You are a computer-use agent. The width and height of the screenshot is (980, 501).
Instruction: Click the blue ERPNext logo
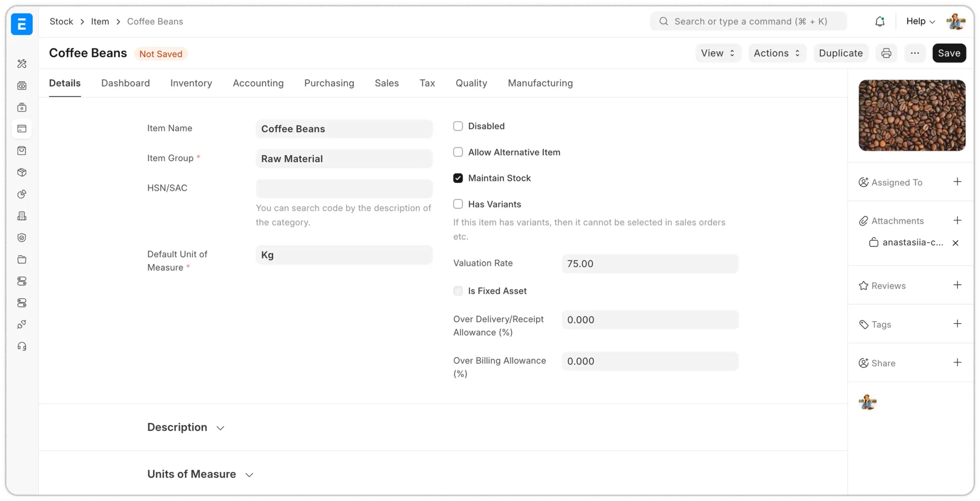click(22, 24)
